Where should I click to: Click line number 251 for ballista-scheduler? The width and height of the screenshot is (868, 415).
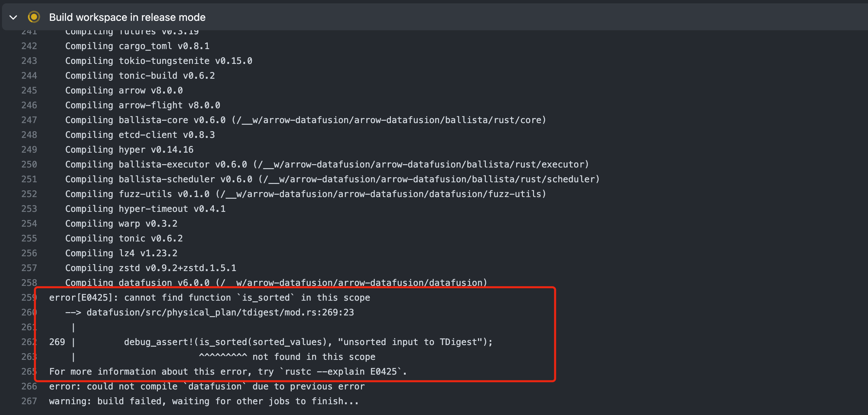click(x=29, y=179)
